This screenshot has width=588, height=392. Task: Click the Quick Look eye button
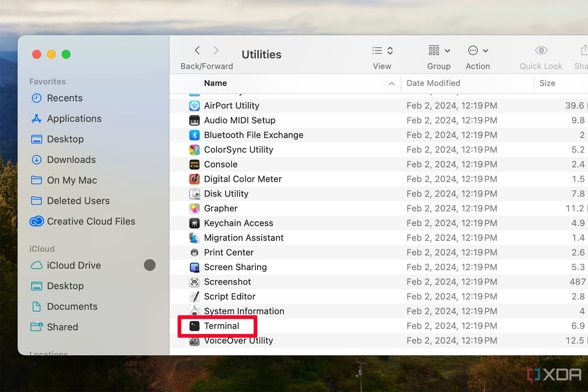tap(541, 50)
